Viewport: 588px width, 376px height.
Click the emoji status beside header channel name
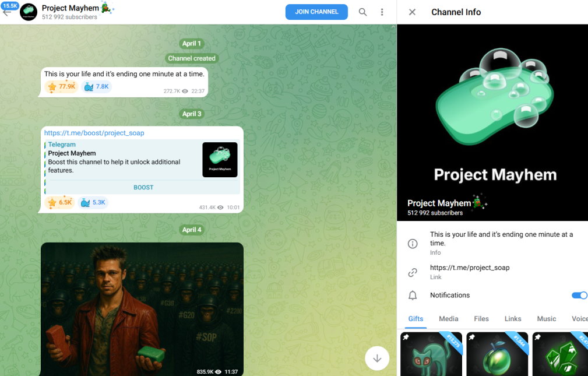tap(107, 8)
